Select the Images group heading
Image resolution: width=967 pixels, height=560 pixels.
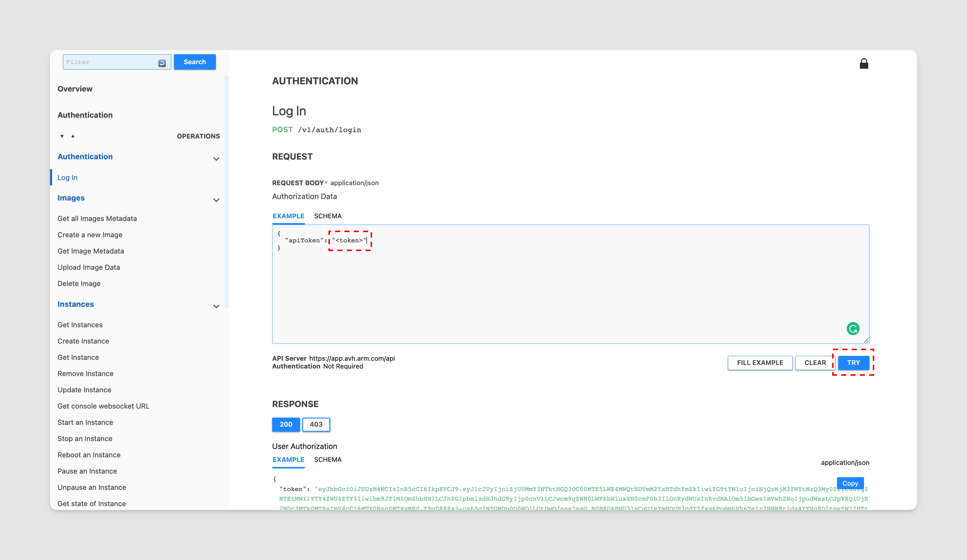click(71, 198)
